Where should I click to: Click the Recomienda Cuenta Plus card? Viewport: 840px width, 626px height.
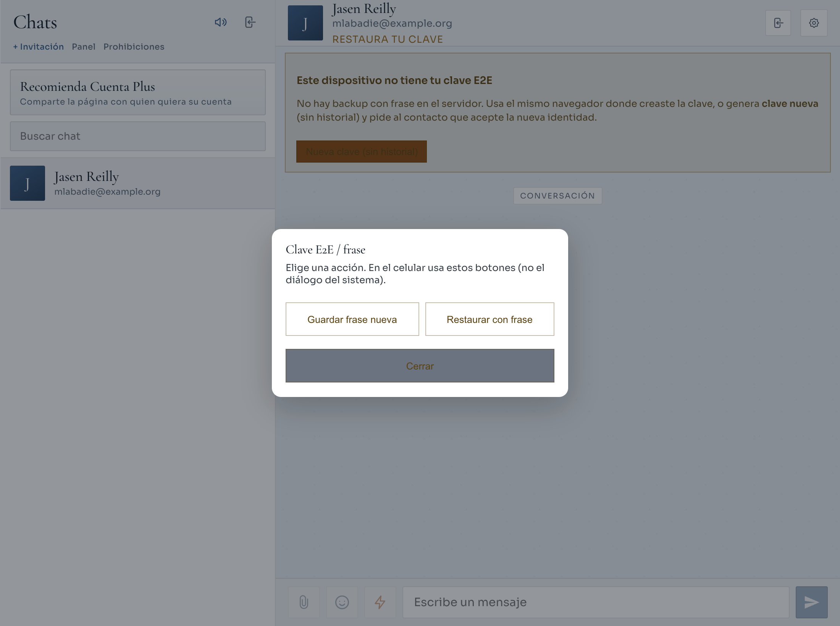coord(137,92)
